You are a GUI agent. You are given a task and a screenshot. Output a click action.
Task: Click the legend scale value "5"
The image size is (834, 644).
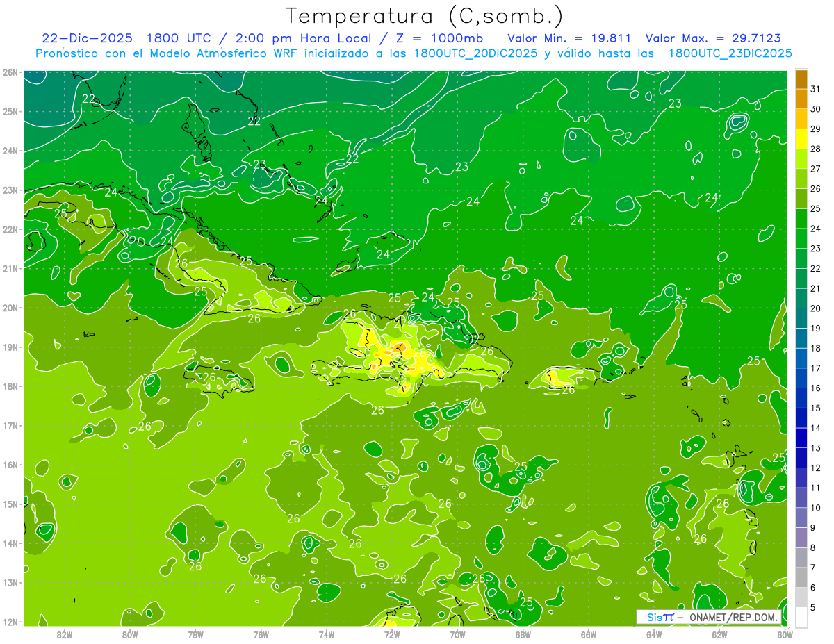(813, 607)
